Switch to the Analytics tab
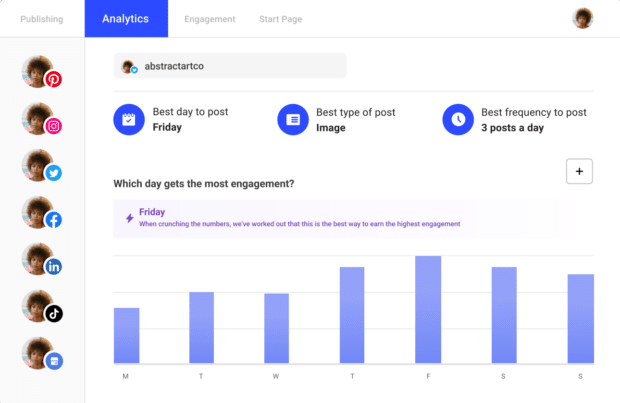The image size is (620, 403). point(125,19)
